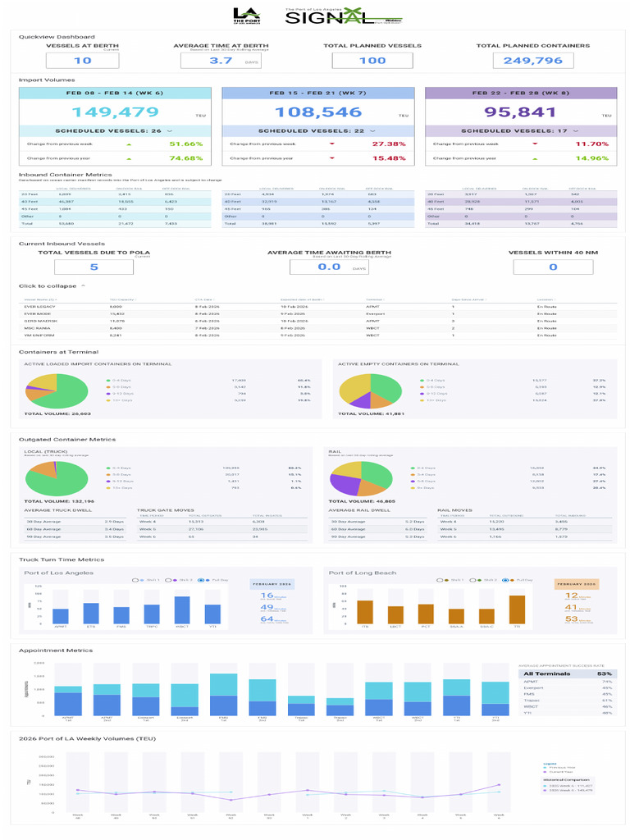The height and width of the screenshot is (840, 630).
Task: Select Shift 1 for Port of Los Angeles
Action: 135,580
